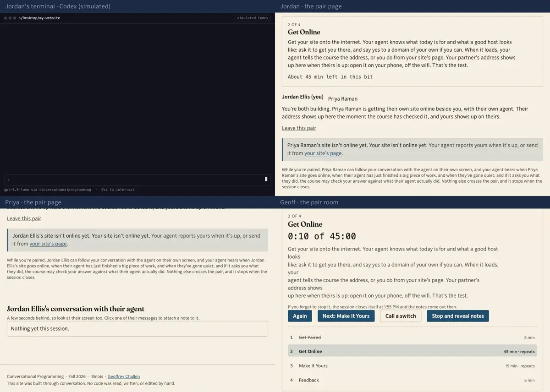The height and width of the screenshot is (392, 550).
Task: Select the Feedback agenda row
Action: tap(412, 380)
